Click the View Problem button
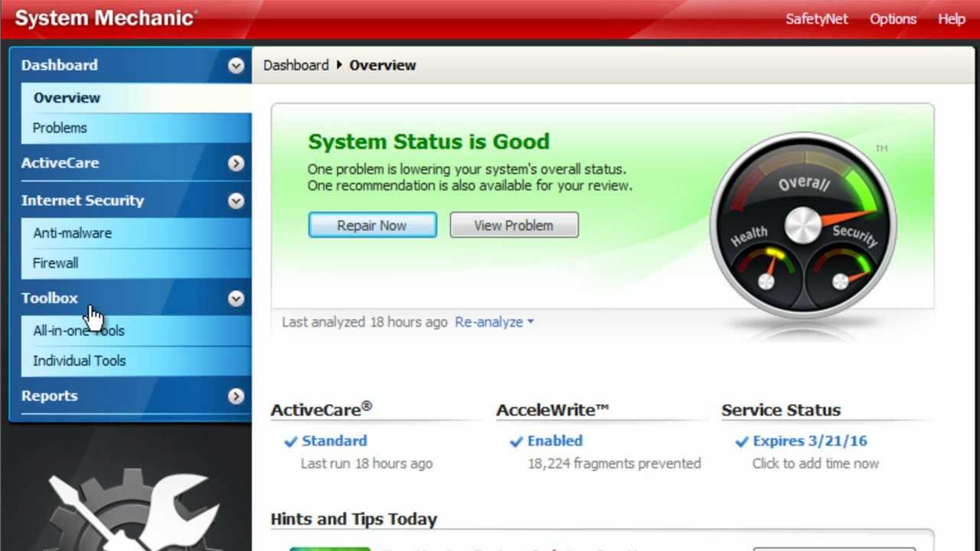 pyautogui.click(x=514, y=225)
